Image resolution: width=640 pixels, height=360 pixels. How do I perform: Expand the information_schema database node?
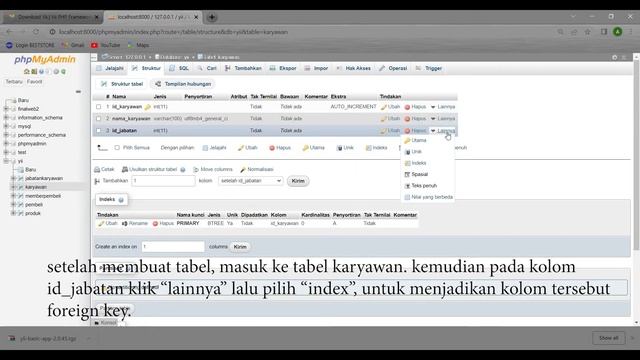click(x=6, y=118)
